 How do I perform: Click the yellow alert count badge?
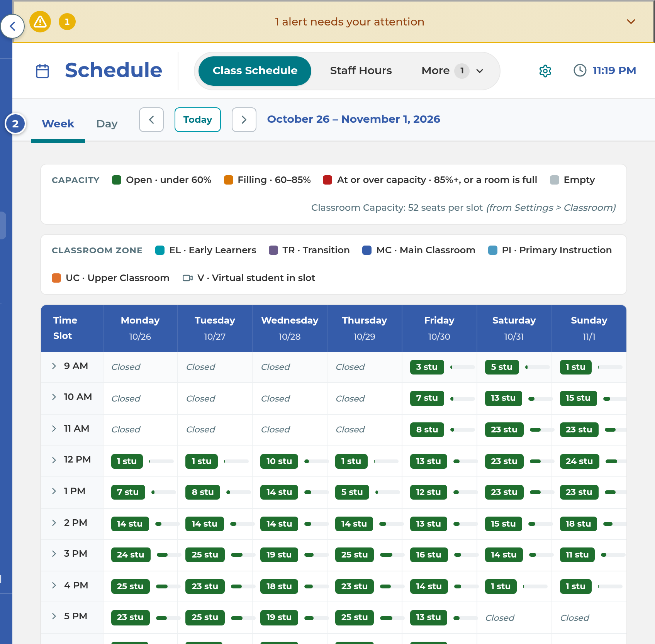tap(67, 22)
